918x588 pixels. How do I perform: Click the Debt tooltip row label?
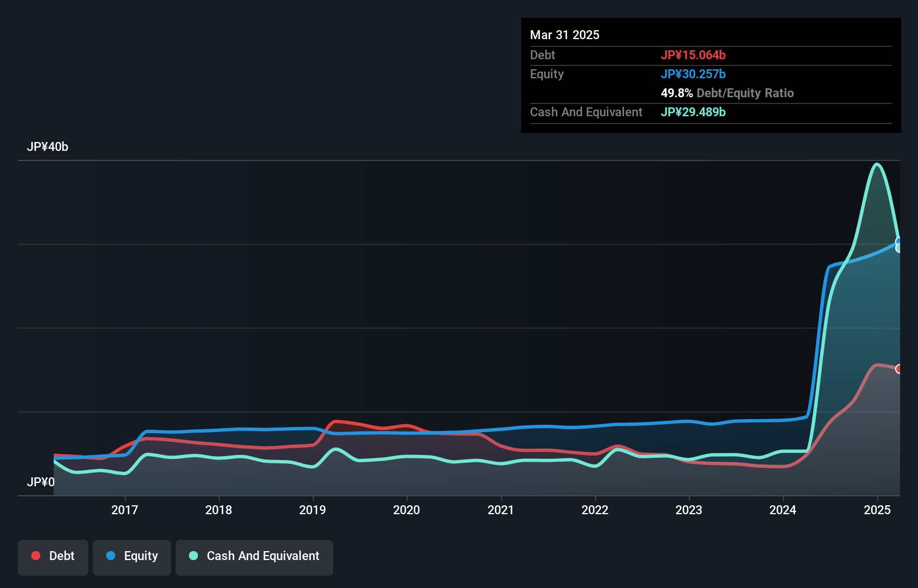click(x=542, y=55)
